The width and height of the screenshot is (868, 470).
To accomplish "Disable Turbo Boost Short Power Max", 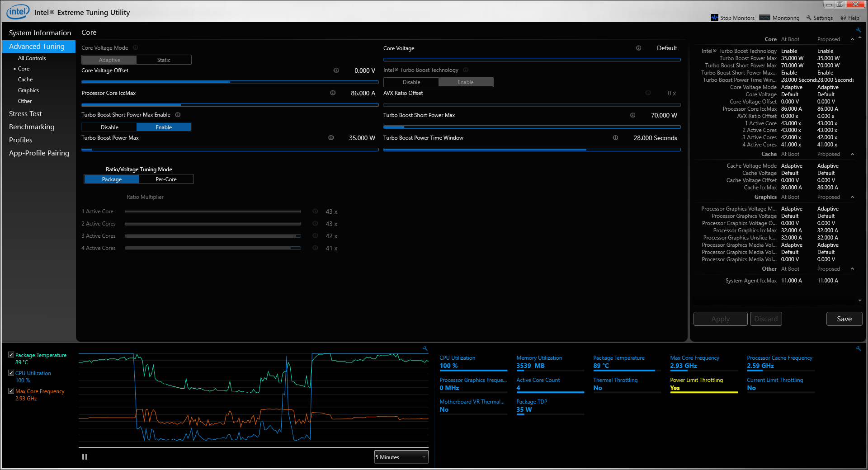I will 109,127.
